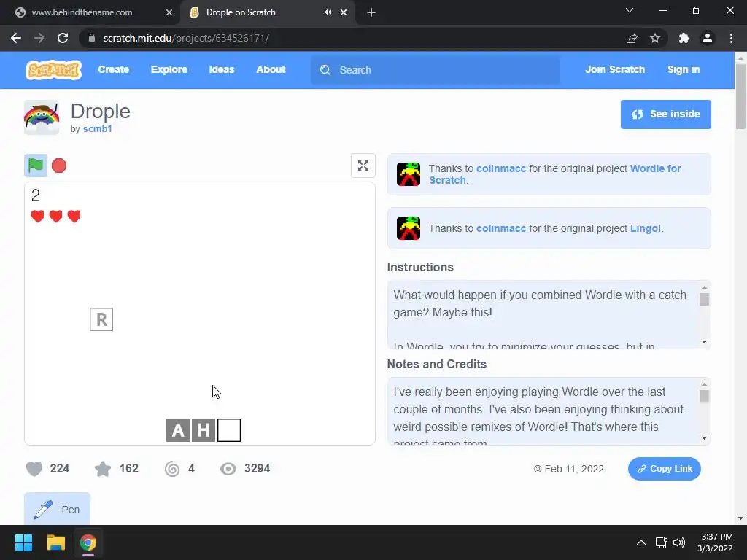Open the first colinmacc user link

501,168
